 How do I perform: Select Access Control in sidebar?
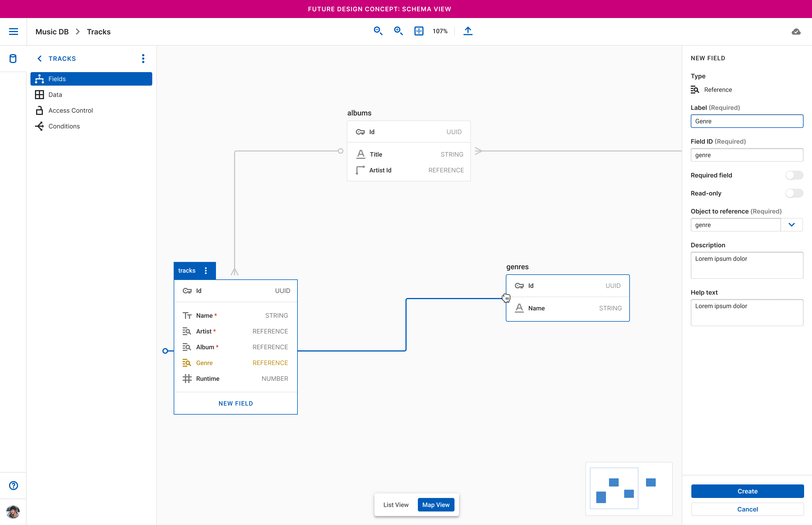click(70, 110)
